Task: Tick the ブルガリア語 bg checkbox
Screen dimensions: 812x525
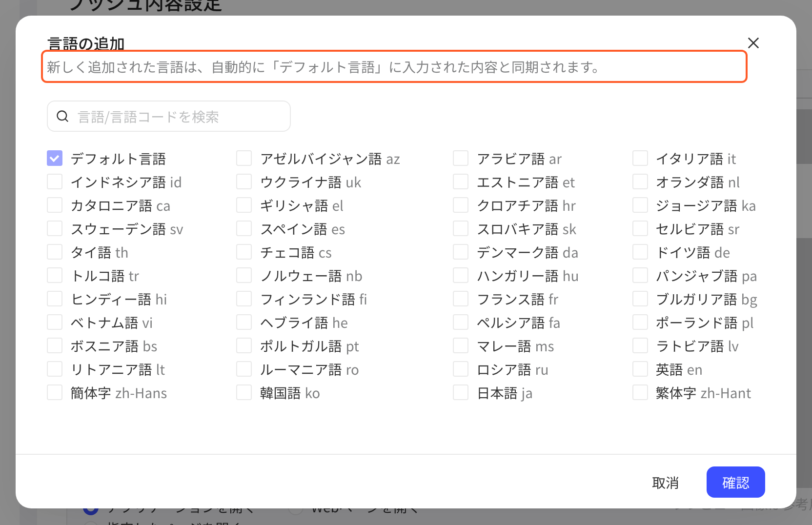Action: click(x=640, y=299)
